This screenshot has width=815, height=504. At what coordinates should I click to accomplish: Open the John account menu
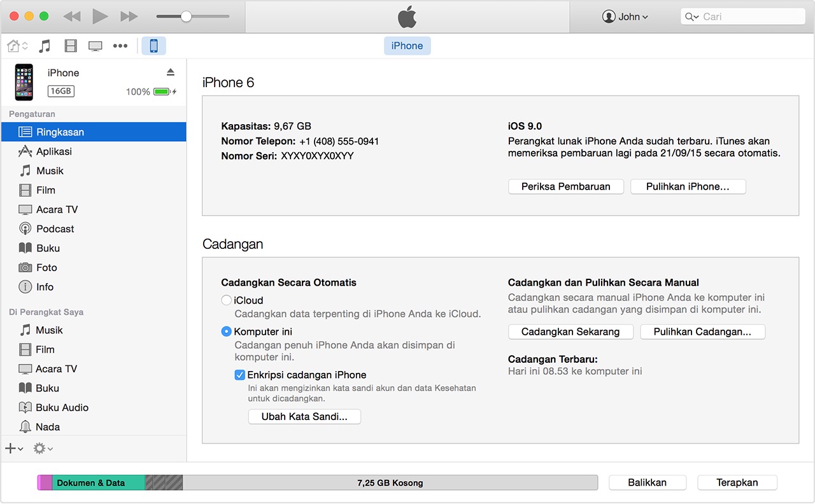pyautogui.click(x=625, y=17)
